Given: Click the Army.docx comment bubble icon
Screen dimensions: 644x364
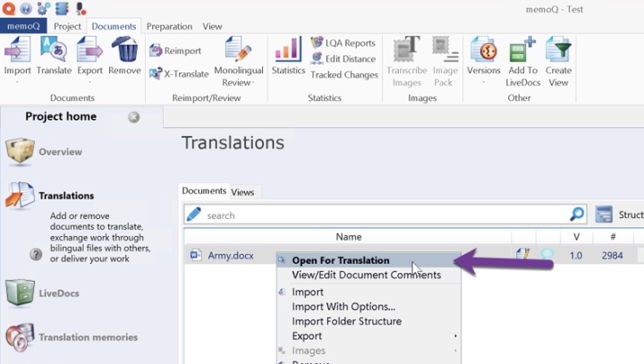Looking at the screenshot, I should (547, 254).
